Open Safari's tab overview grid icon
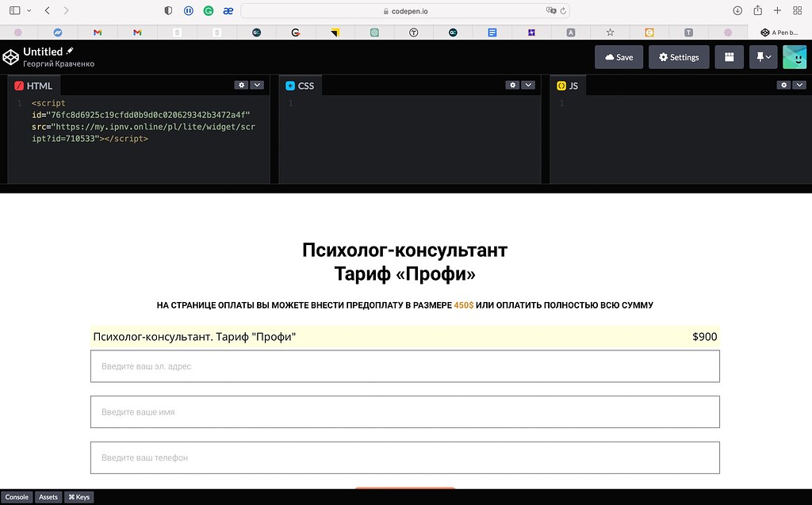The height and width of the screenshot is (505, 812). pyautogui.click(x=796, y=10)
